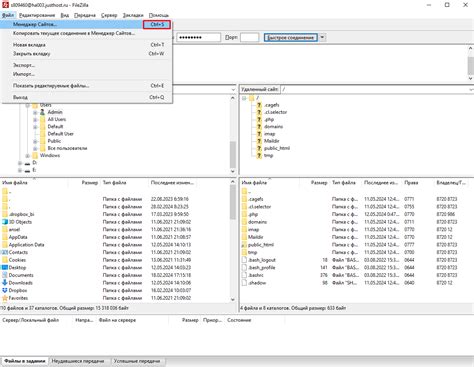Click the .shadow file icon
The height and width of the screenshot is (367, 474).
244,283
